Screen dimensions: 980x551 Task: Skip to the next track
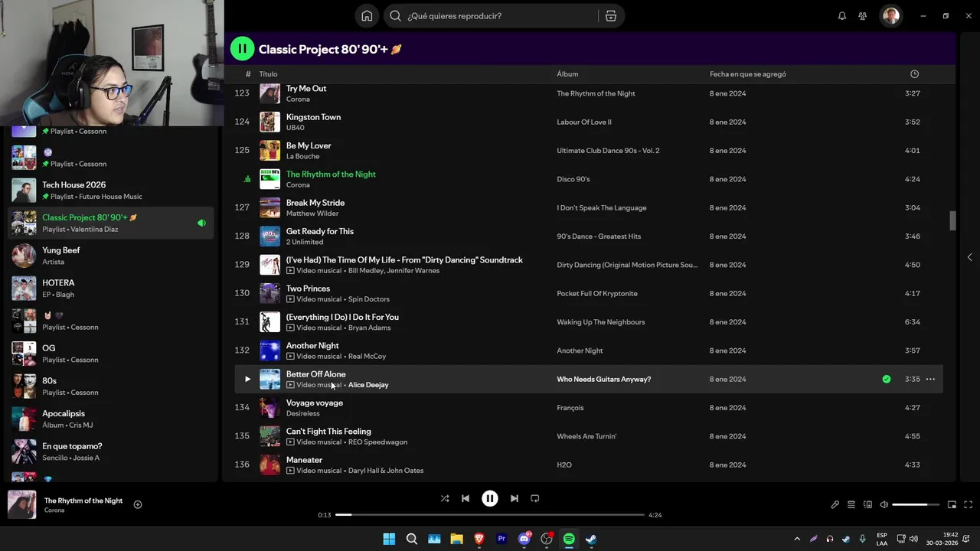[514, 498]
